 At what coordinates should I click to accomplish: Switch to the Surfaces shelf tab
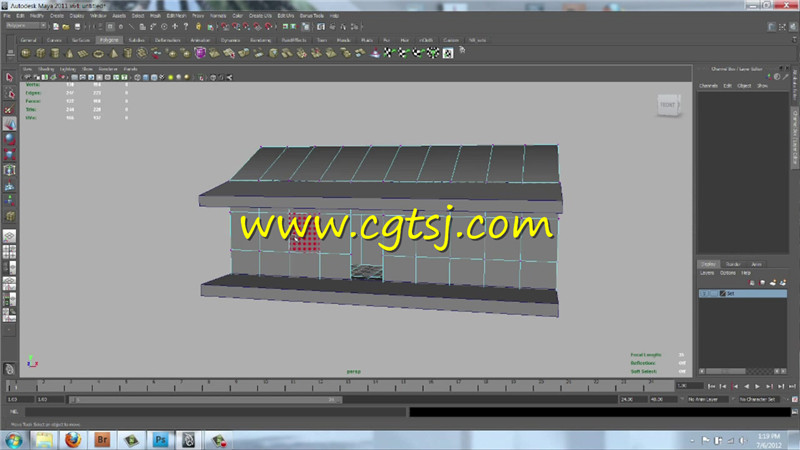coord(81,40)
